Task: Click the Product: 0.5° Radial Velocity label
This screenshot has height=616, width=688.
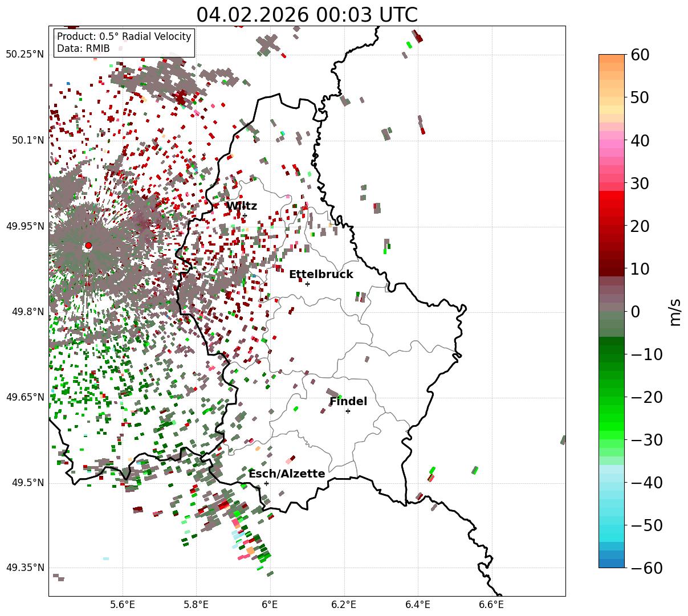Action: pos(124,36)
